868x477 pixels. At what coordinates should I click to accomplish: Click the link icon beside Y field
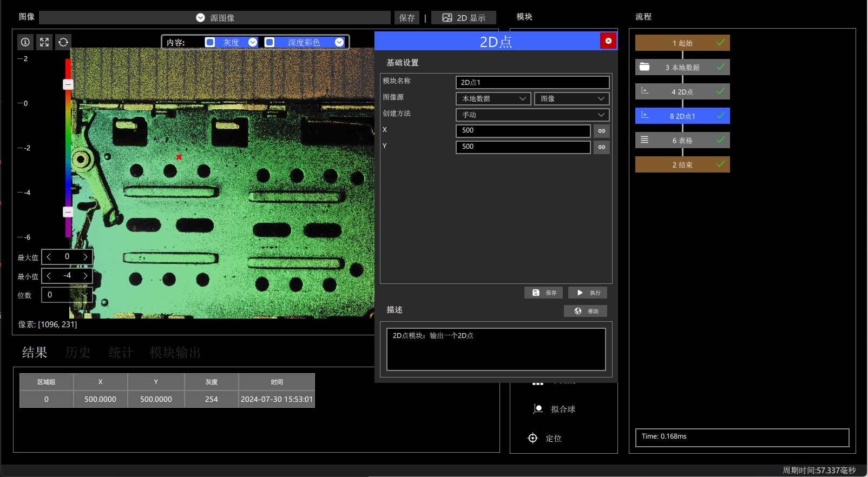pyautogui.click(x=602, y=147)
